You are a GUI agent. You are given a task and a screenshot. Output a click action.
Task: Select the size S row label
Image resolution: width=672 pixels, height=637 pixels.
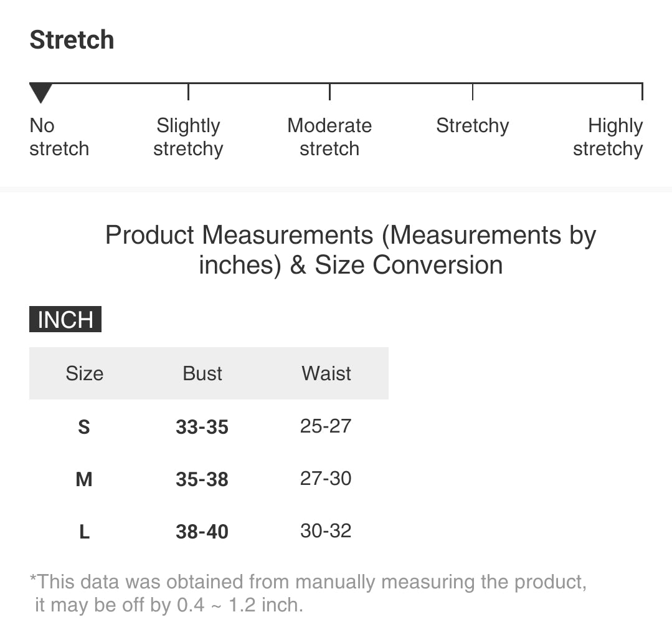pyautogui.click(x=84, y=428)
